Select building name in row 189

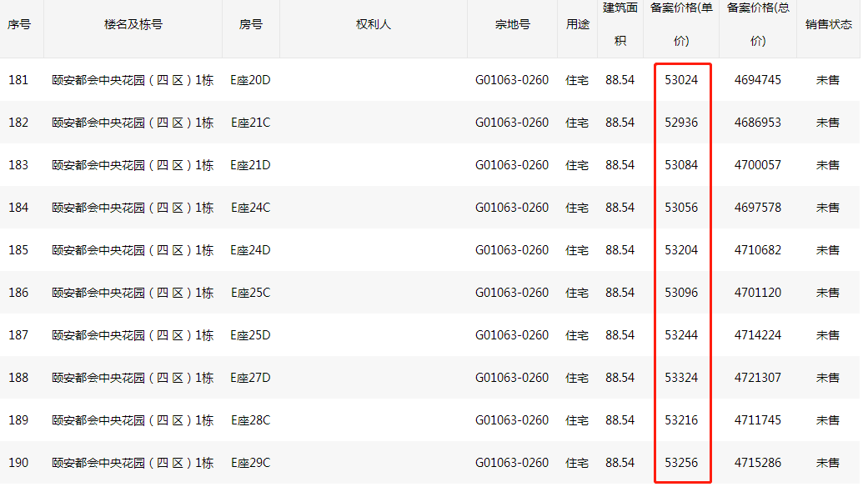133,420
